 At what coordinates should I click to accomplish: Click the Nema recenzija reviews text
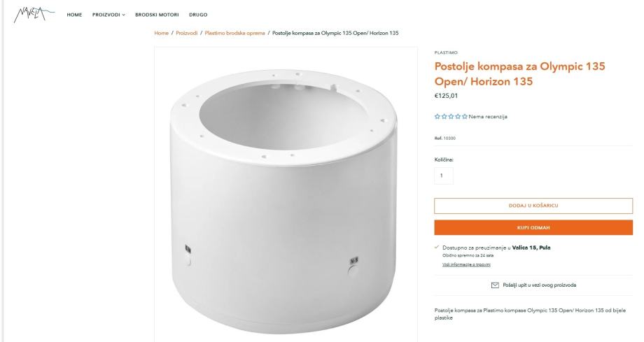(488, 117)
